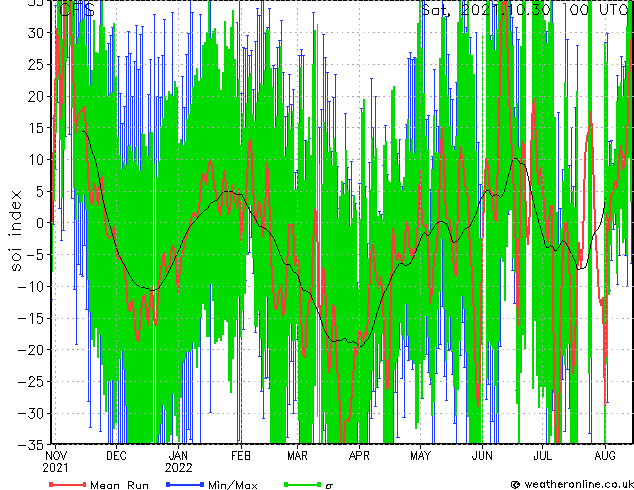Click the 'FEB' x-axis label
The height and width of the screenshot is (490, 634).
click(x=241, y=456)
